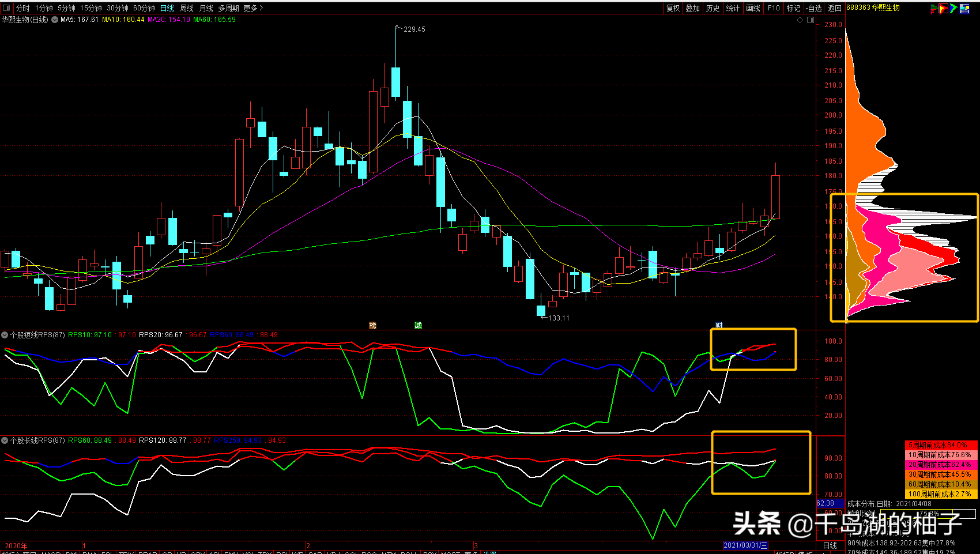Click the 133.11 low price label
This screenshot has height=554, width=980.
559,318
